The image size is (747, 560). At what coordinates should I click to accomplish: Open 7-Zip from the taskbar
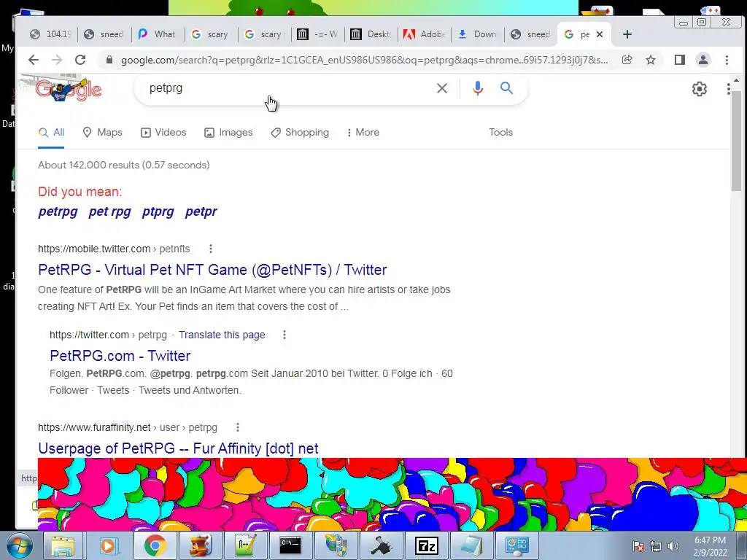pos(427,545)
